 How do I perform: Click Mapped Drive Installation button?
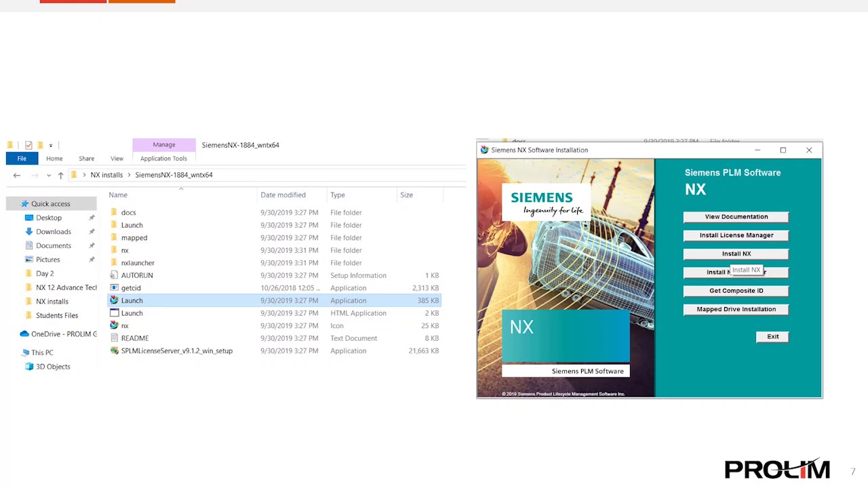[736, 309]
